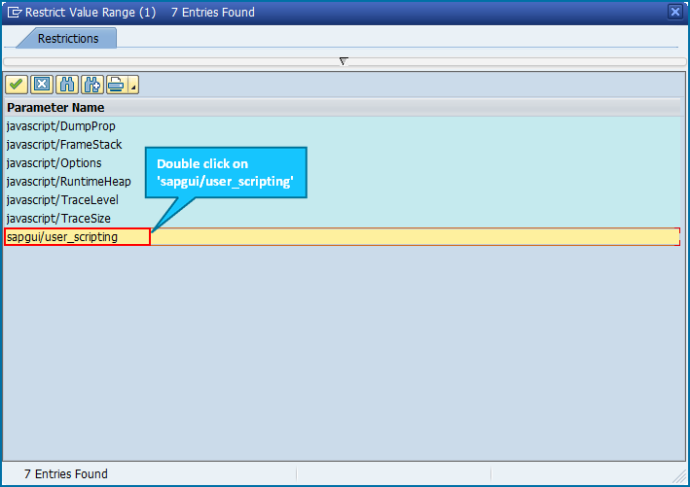Choose the javascript/Options row

point(342,163)
